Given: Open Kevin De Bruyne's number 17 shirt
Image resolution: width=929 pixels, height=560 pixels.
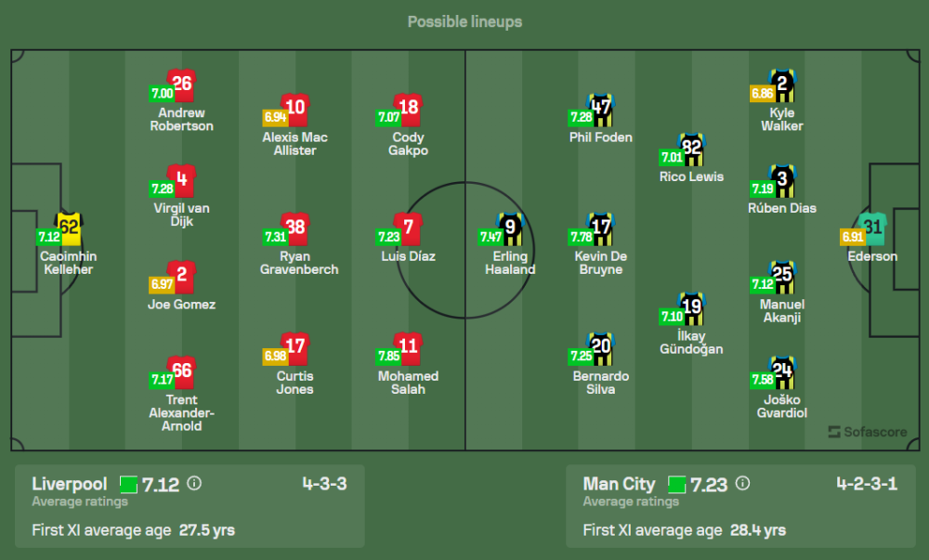Looking at the screenshot, I should tap(601, 227).
